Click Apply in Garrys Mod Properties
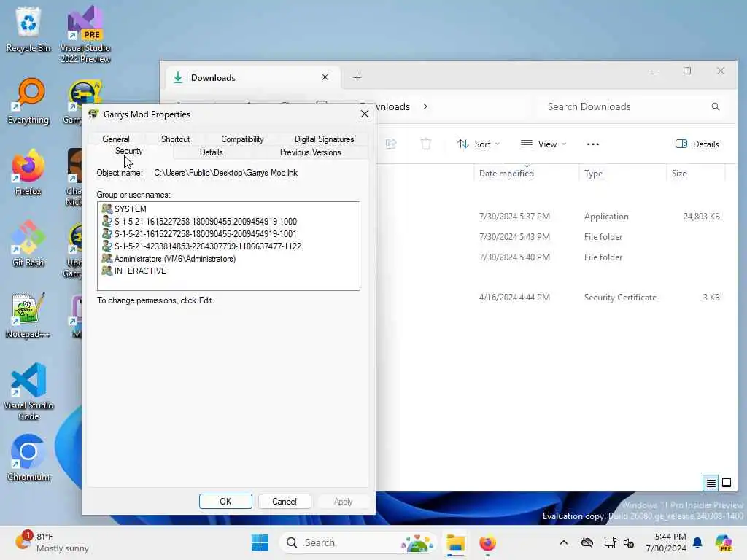 pyautogui.click(x=343, y=502)
